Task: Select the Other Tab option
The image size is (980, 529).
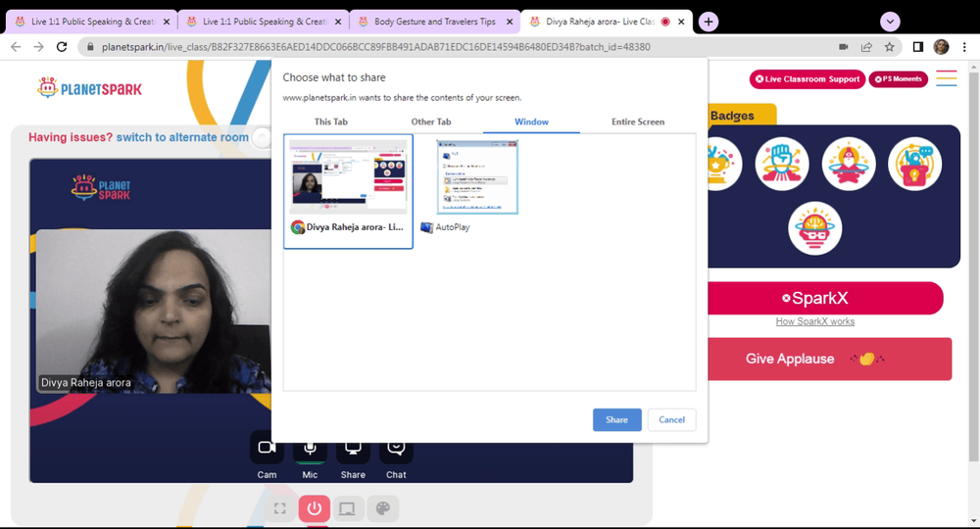Action: click(x=431, y=121)
